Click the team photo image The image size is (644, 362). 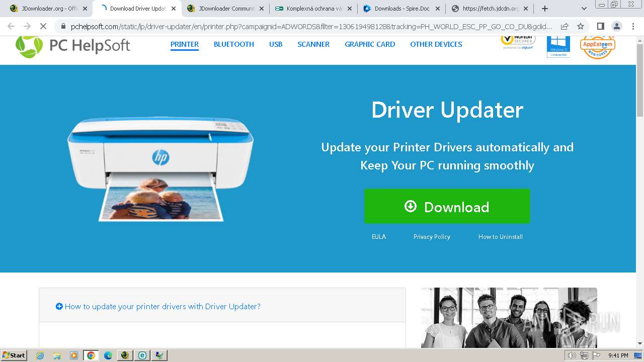click(509, 318)
